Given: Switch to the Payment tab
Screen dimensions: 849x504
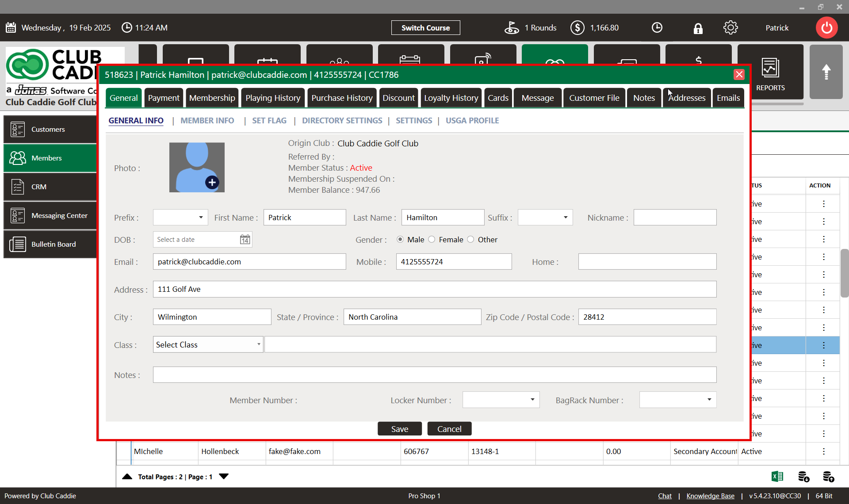Looking at the screenshot, I should (x=164, y=98).
